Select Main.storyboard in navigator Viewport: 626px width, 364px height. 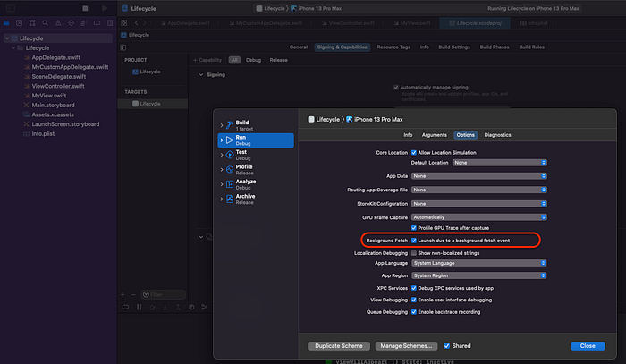pyautogui.click(x=53, y=105)
